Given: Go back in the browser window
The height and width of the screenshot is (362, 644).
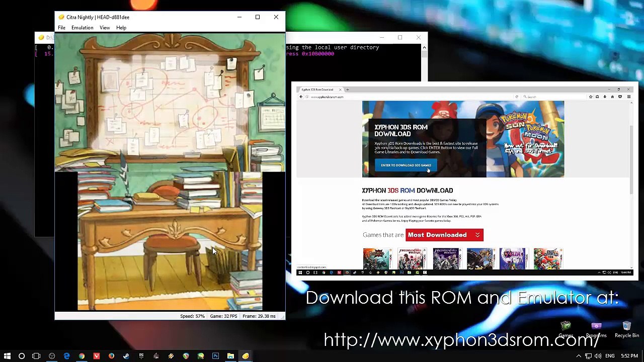Looking at the screenshot, I should coord(301,97).
